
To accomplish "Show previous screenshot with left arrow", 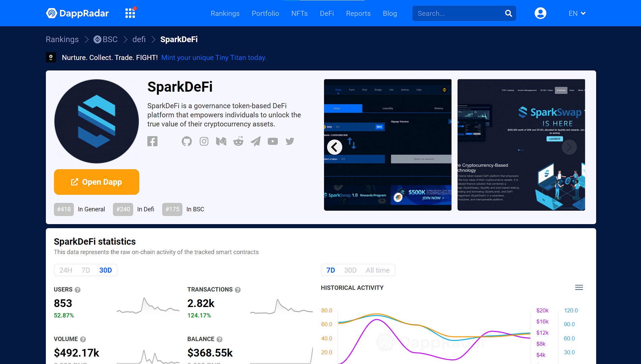I will 334,147.
